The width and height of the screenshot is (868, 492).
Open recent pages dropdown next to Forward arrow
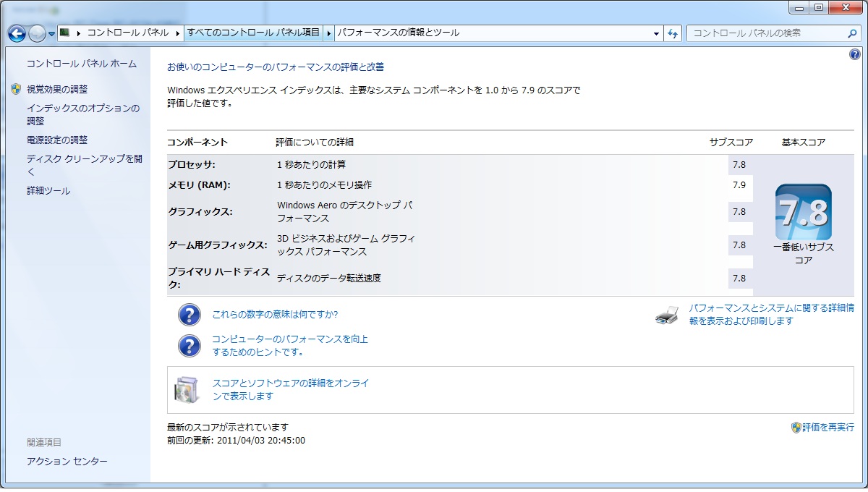click(x=52, y=34)
